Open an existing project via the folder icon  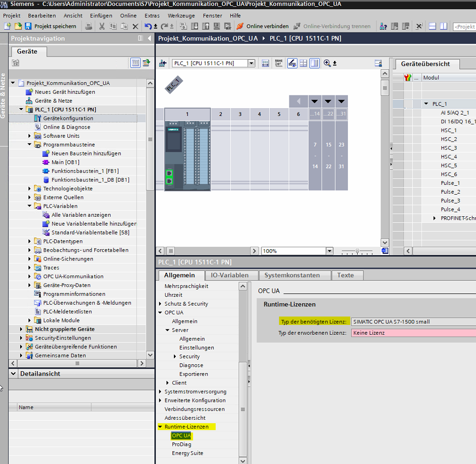18,27
